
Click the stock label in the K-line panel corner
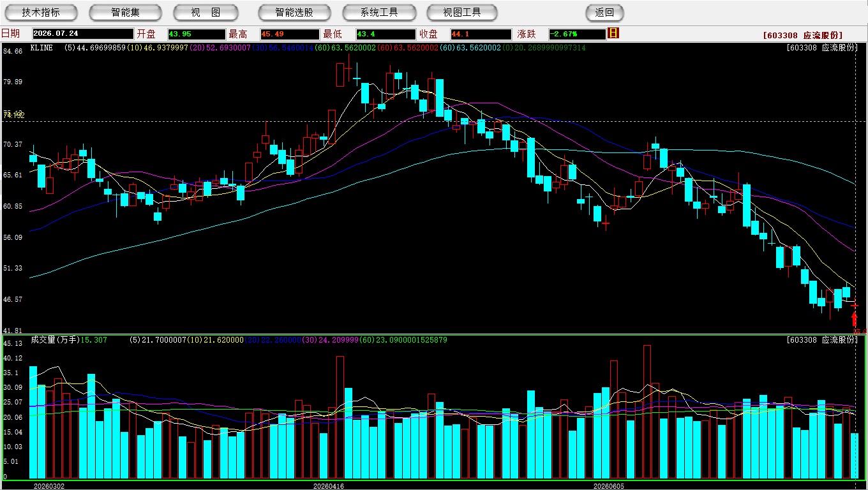[x=823, y=48]
